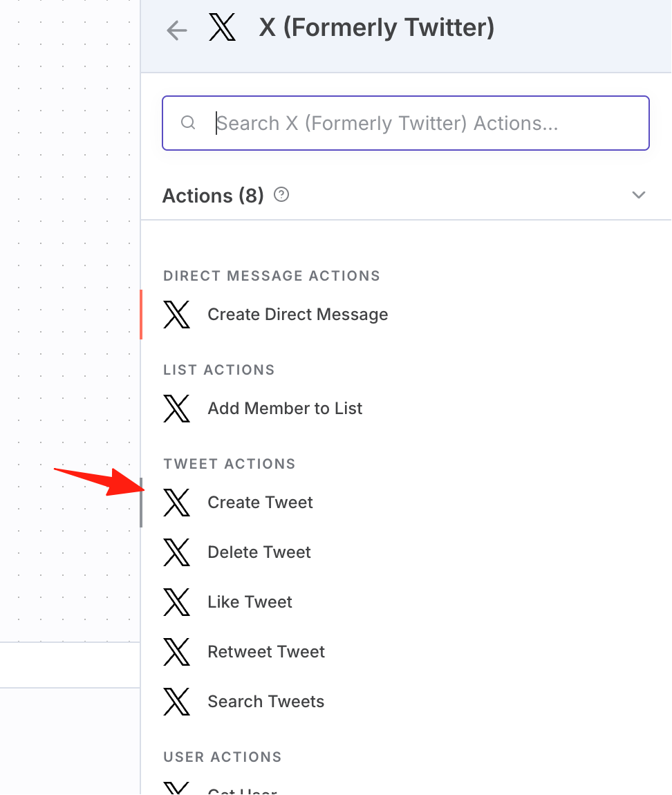Select the Create Direct Message action
The width and height of the screenshot is (672, 795).
[x=406, y=315]
